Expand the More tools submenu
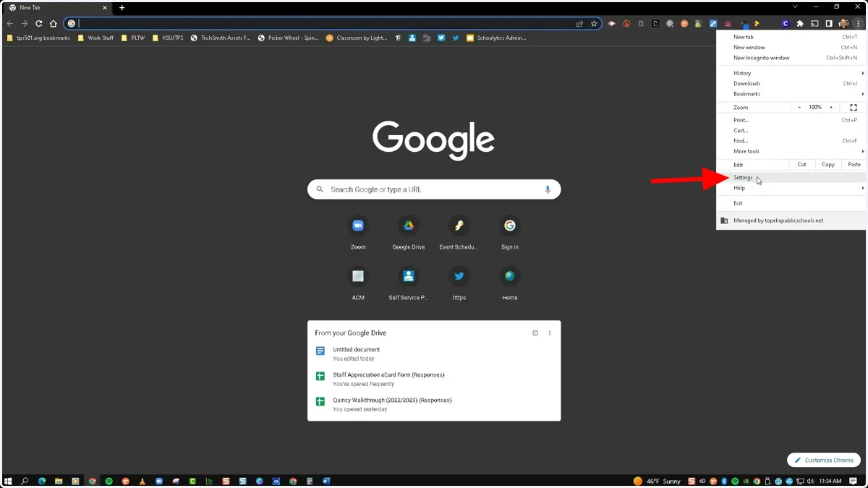The height and width of the screenshot is (488, 868). [x=791, y=152]
